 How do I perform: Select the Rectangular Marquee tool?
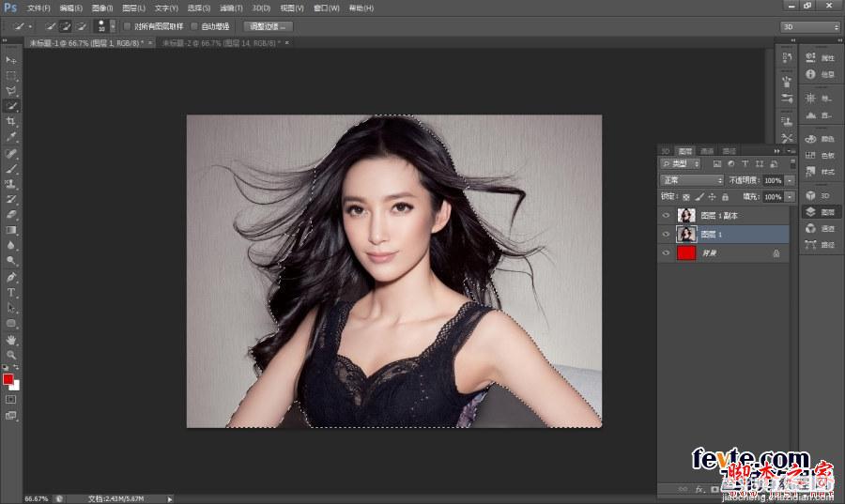tap(10, 75)
